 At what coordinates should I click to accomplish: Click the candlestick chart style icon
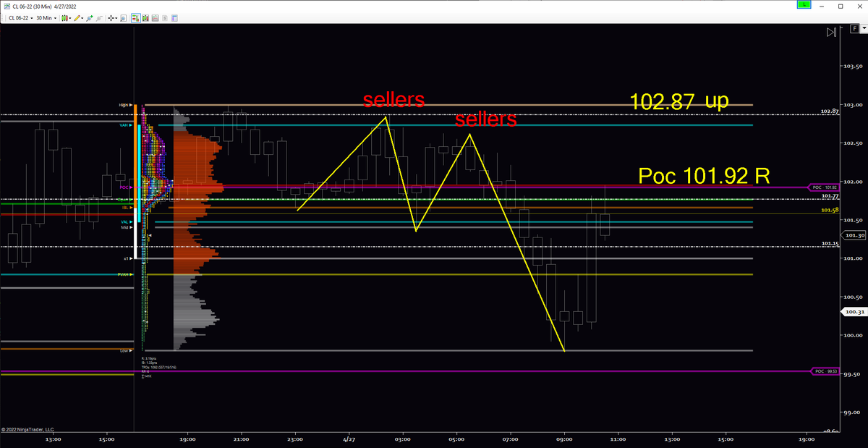64,18
